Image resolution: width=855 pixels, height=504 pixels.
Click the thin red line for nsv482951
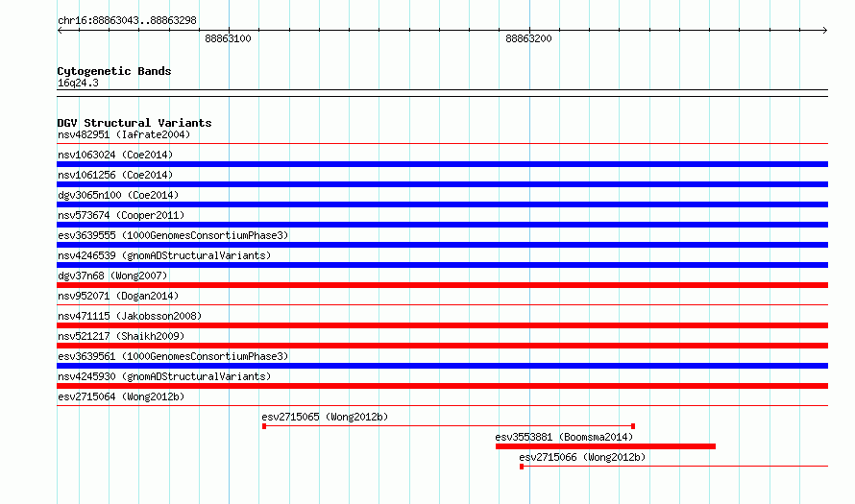click(442, 144)
